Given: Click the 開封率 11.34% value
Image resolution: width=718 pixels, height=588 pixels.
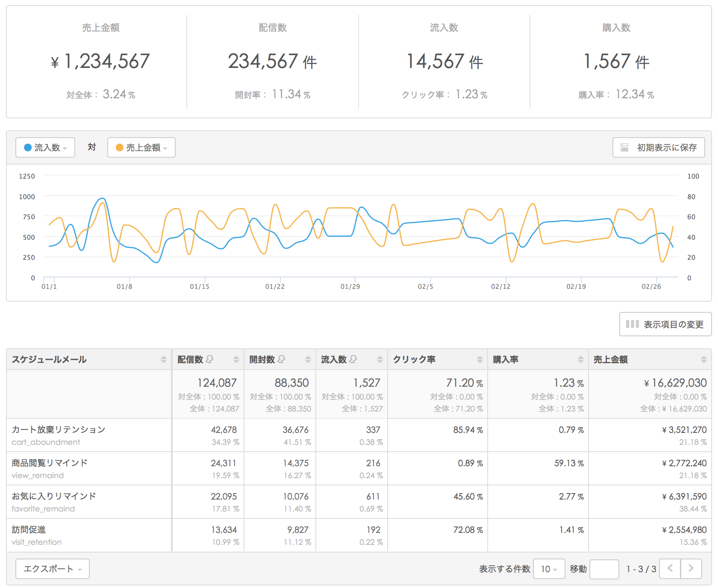Looking at the screenshot, I should point(291,94).
